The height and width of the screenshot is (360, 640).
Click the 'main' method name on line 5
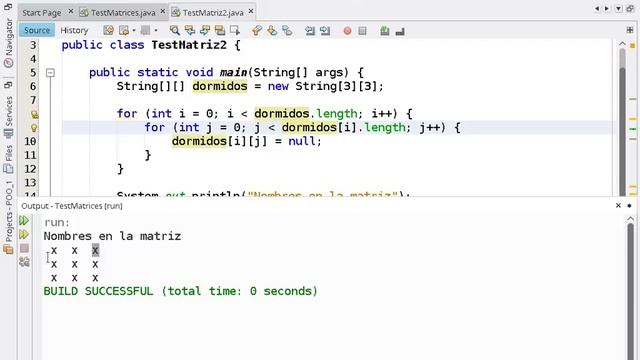[233, 73]
